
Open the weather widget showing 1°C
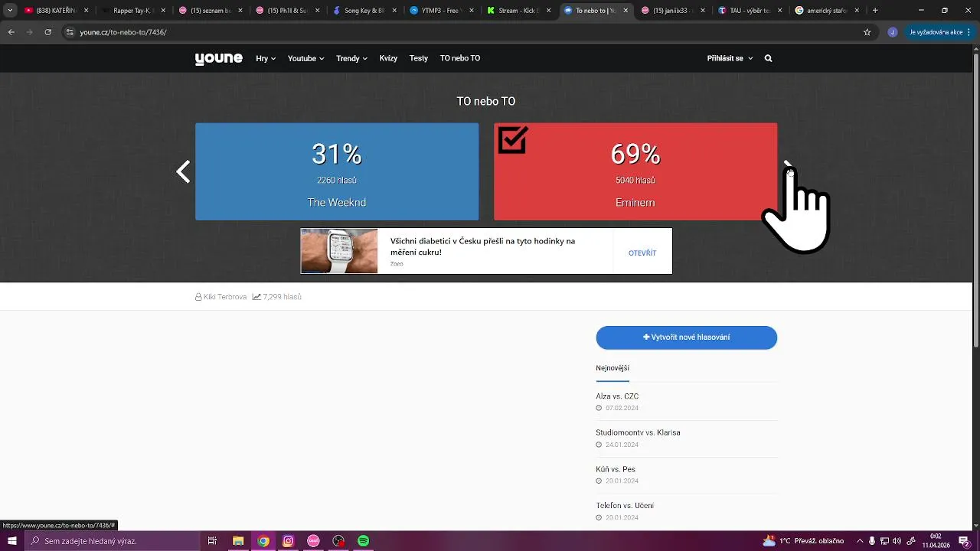pyautogui.click(x=803, y=541)
